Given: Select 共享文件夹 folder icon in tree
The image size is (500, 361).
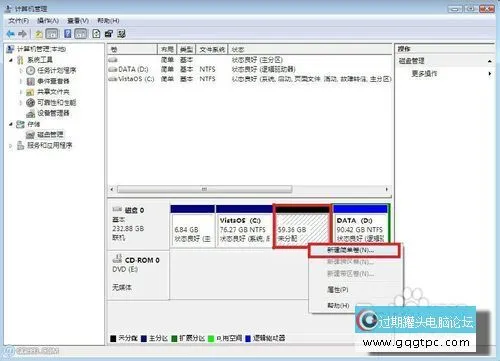Looking at the screenshot, I should (x=30, y=92).
